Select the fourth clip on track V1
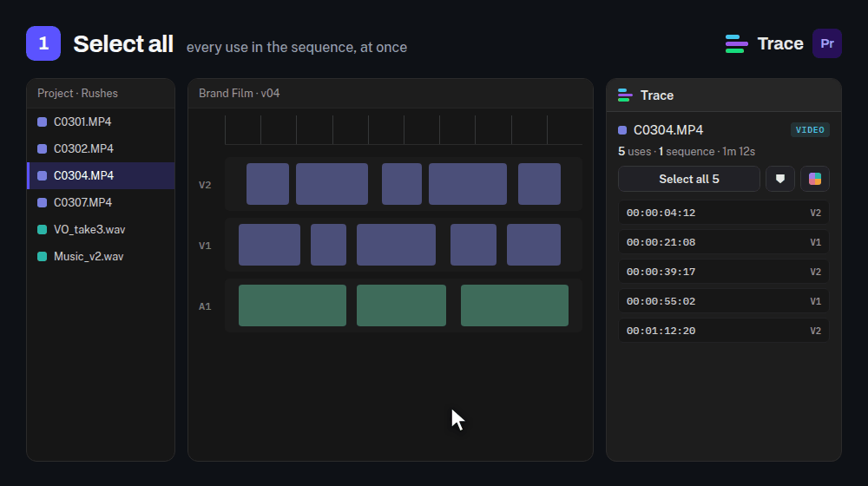Image resolution: width=868 pixels, height=486 pixels. point(473,245)
